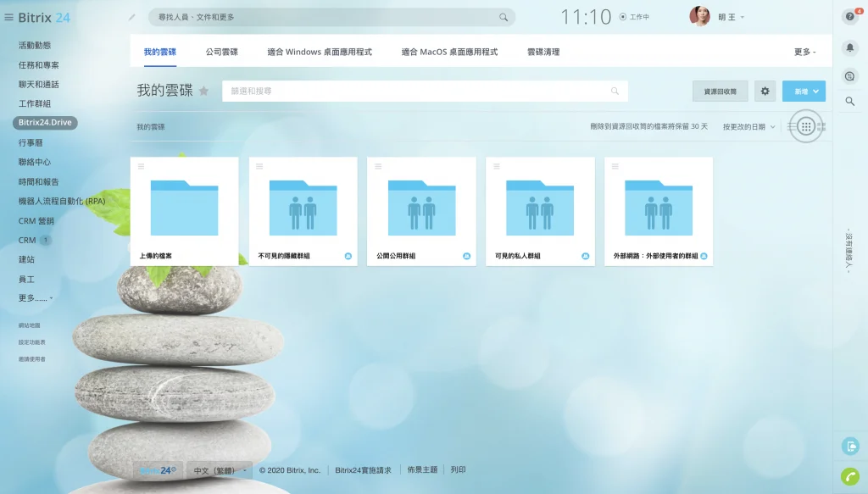Open the chat messages icon in right sidebar
Screen dimensions: 868x494
point(850,75)
